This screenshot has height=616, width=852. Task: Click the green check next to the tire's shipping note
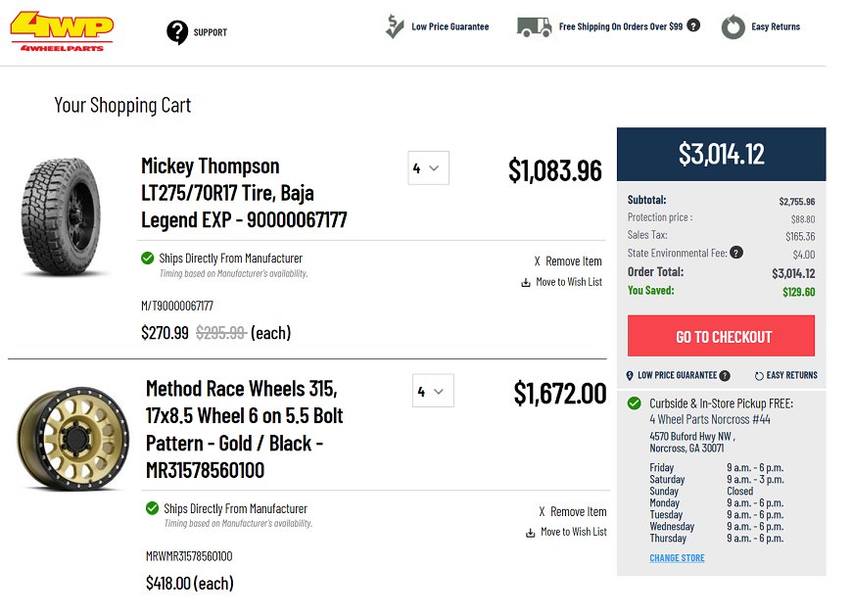point(147,258)
